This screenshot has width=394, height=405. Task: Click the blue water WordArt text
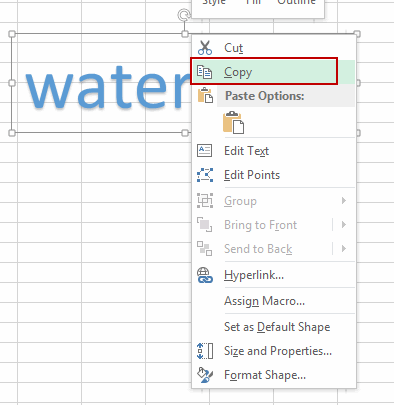click(108, 87)
